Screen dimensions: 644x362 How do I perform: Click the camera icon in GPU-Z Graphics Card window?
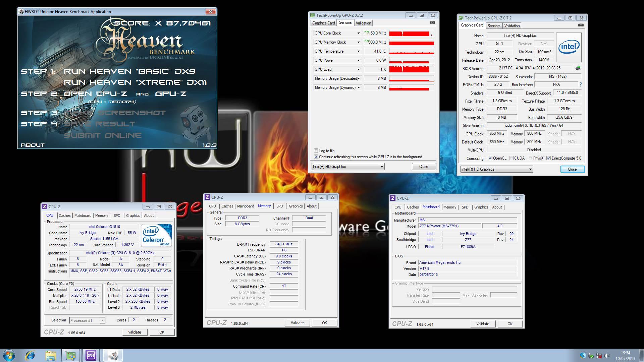(x=581, y=25)
